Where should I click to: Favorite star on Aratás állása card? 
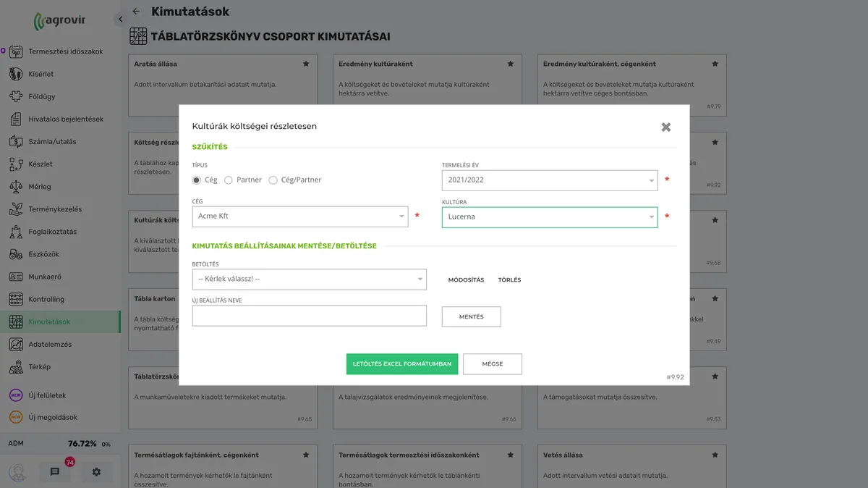click(x=306, y=64)
